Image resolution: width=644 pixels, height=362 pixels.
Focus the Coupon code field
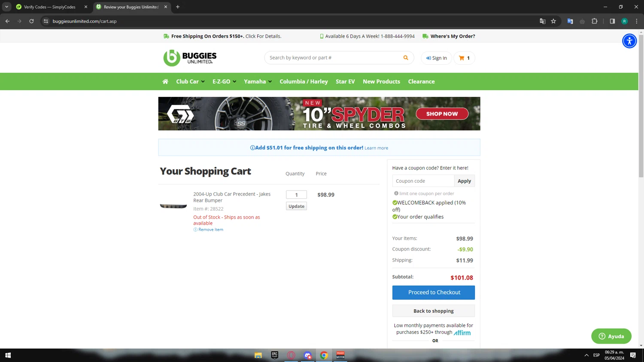tap(423, 181)
